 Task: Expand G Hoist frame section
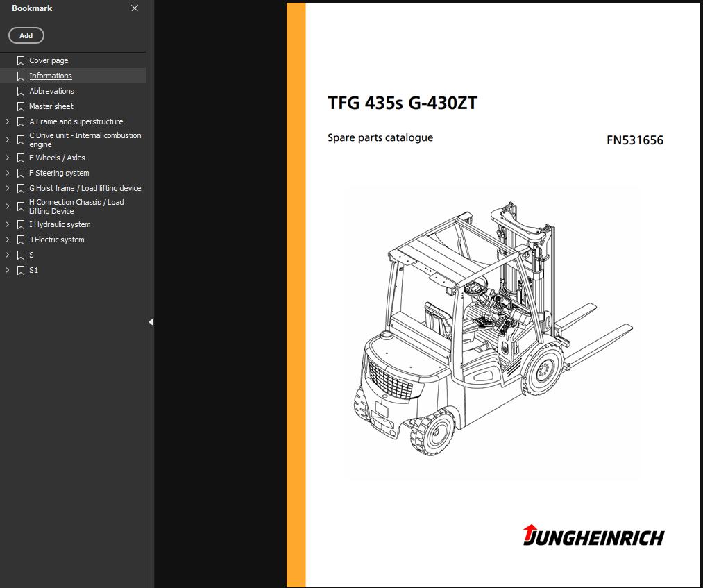(8, 188)
